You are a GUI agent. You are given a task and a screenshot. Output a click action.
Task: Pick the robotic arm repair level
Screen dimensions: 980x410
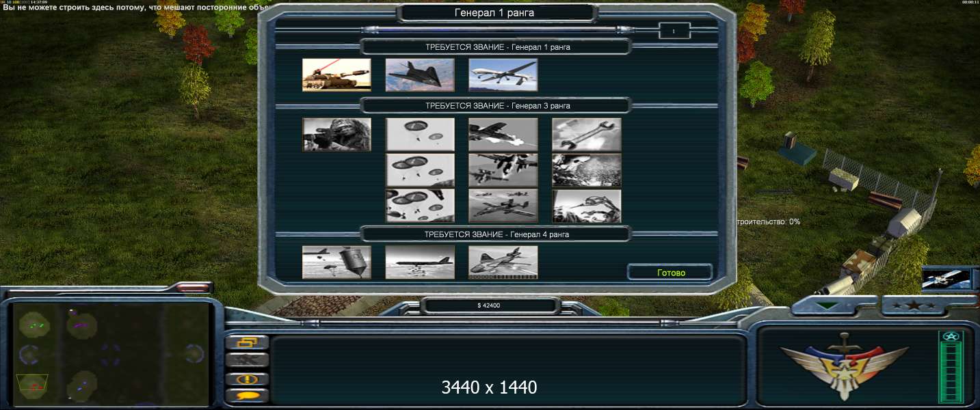point(587,206)
